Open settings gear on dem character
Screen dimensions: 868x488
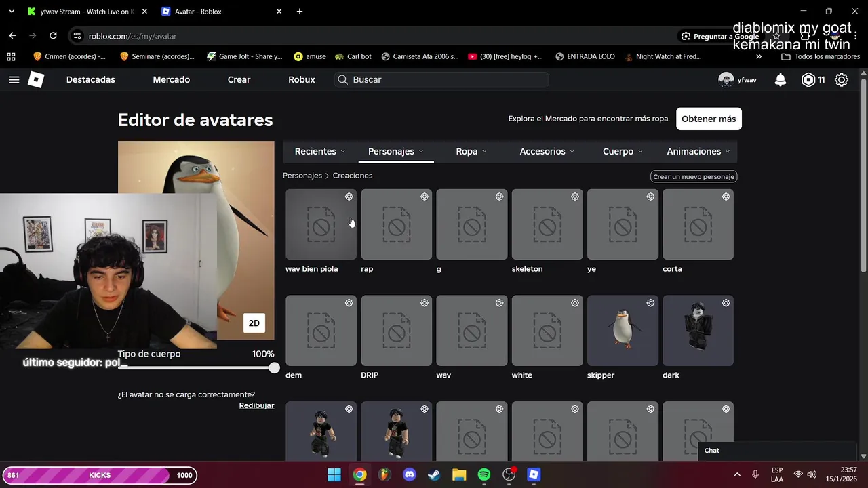(349, 303)
